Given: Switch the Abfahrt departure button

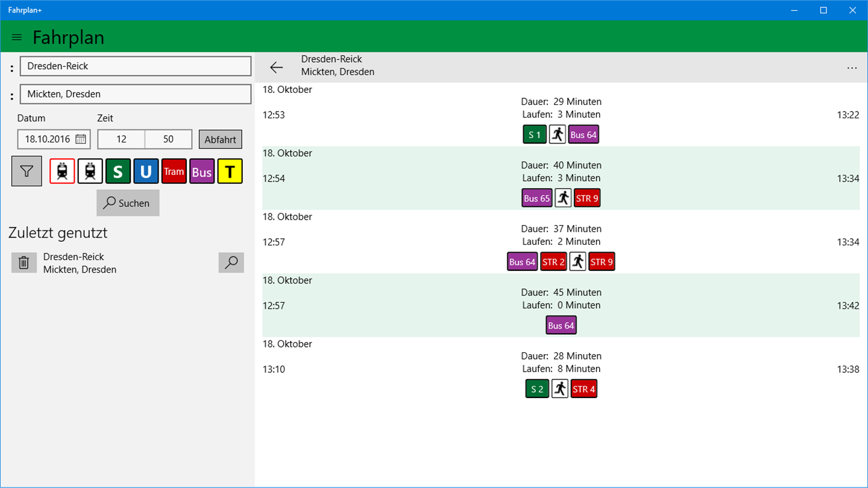Looking at the screenshot, I should coord(220,139).
